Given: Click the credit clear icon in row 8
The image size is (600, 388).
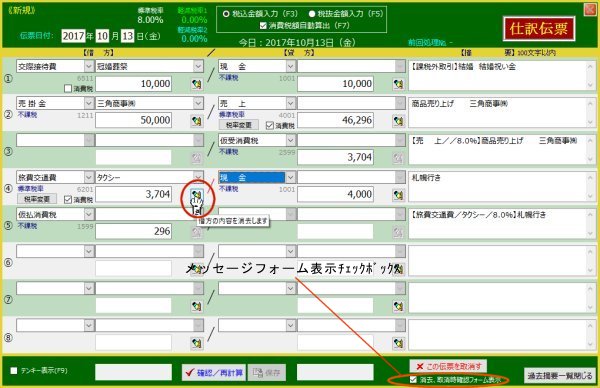Looking at the screenshot, I should tap(398, 343).
